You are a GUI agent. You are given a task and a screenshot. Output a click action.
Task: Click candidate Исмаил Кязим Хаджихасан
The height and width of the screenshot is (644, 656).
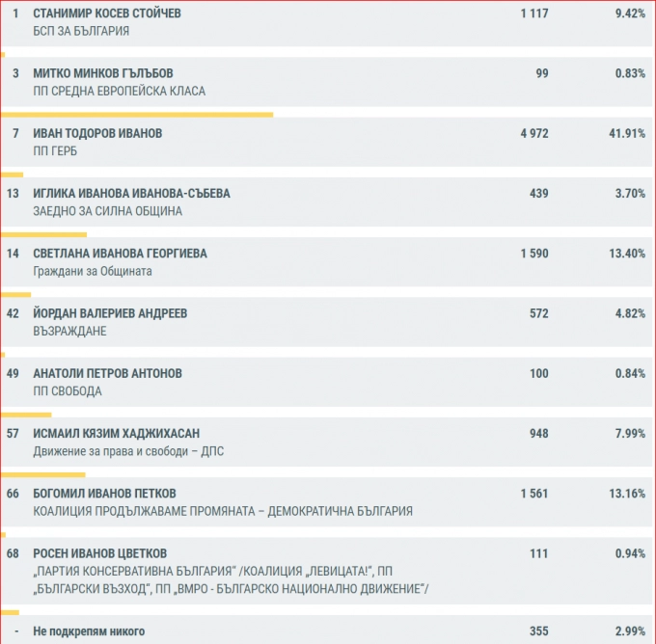tap(116, 434)
